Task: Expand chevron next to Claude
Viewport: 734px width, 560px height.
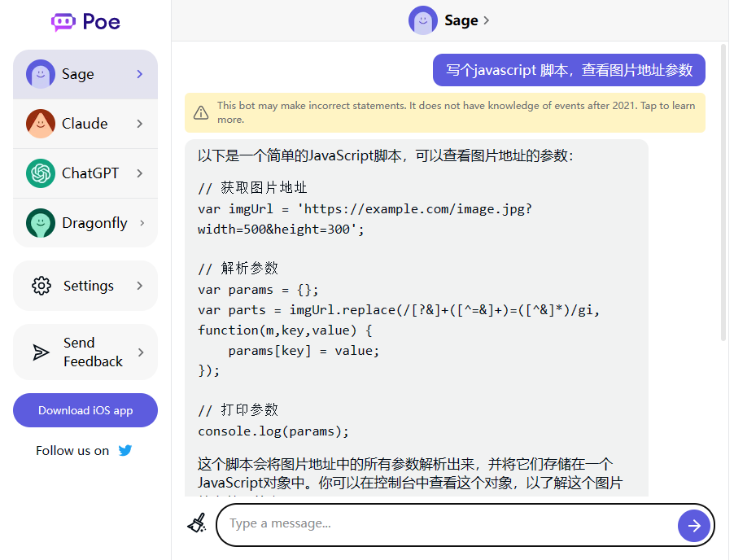Action: [x=140, y=124]
